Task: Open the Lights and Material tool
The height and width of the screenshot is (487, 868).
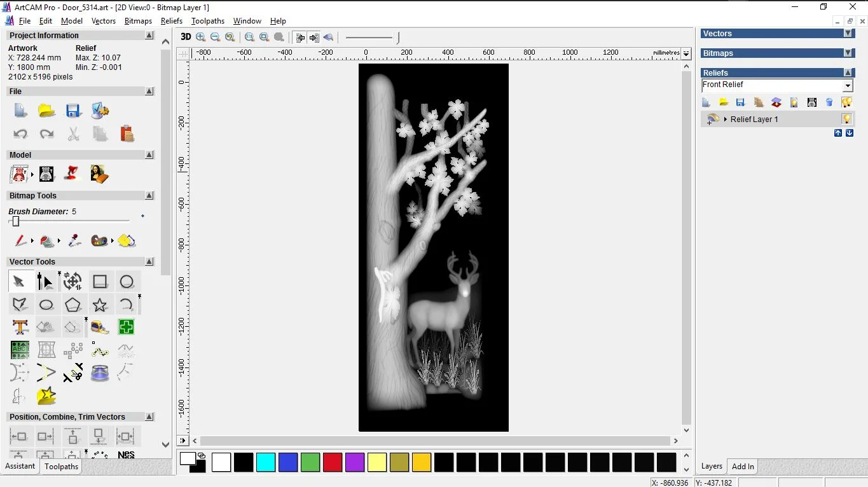Action: point(73,174)
